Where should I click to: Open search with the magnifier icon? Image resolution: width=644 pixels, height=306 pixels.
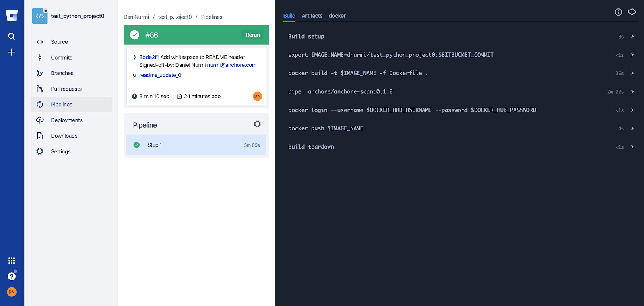point(12,36)
